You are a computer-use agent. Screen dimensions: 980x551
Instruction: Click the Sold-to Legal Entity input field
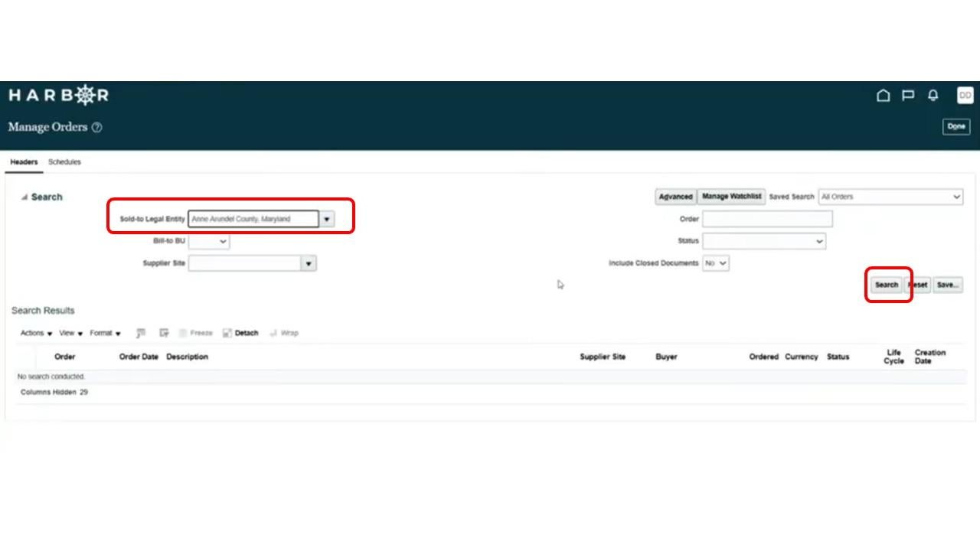(253, 219)
